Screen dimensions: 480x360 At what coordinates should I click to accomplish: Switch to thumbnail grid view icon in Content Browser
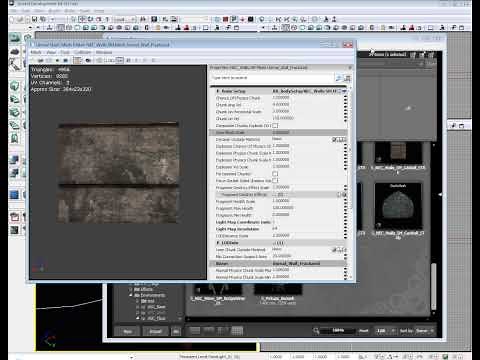coord(237,331)
